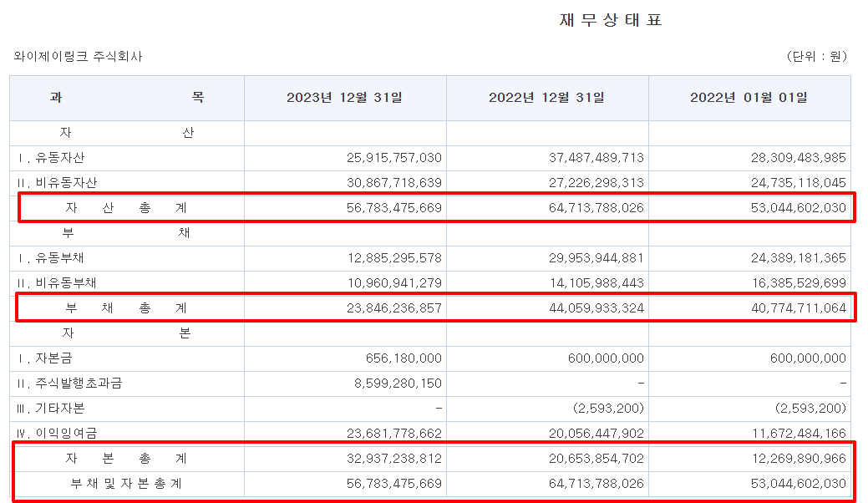Click 56,783,475,669 in the 자산총계 row
868x503 pixels.
pyautogui.click(x=394, y=208)
